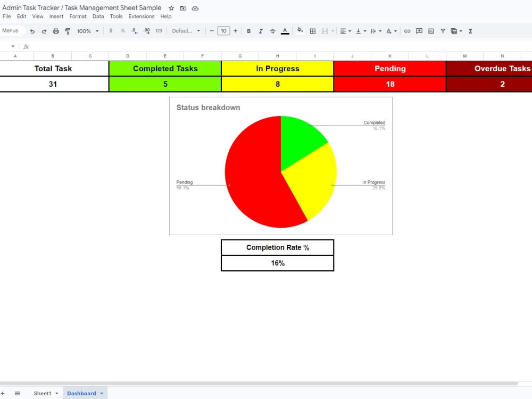Click the horizontal scrollbar
532x399 pixels.
click(259, 384)
